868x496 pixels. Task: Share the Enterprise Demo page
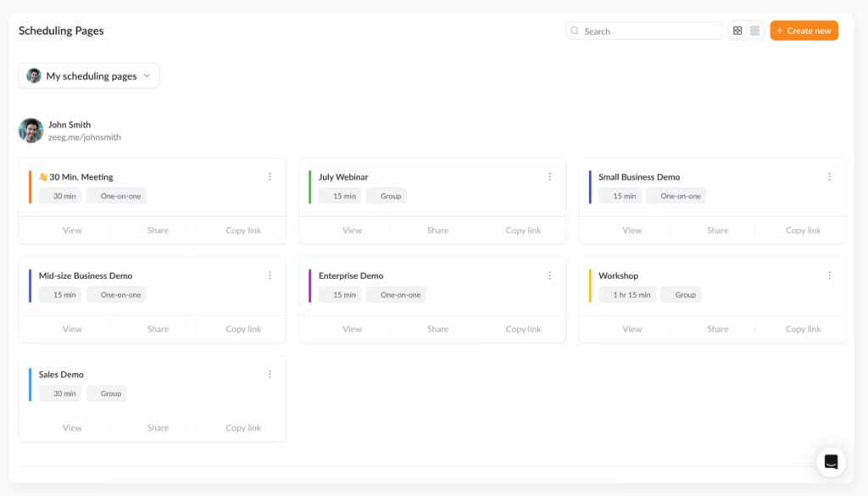point(437,328)
